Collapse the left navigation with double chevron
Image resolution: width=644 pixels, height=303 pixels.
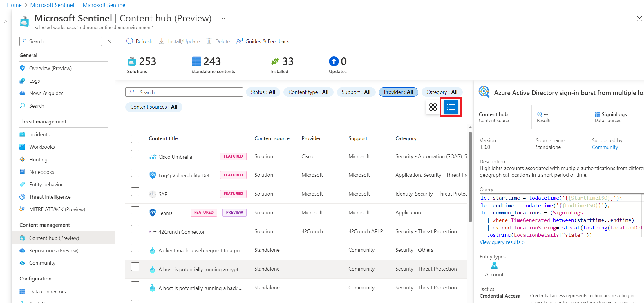click(x=109, y=41)
